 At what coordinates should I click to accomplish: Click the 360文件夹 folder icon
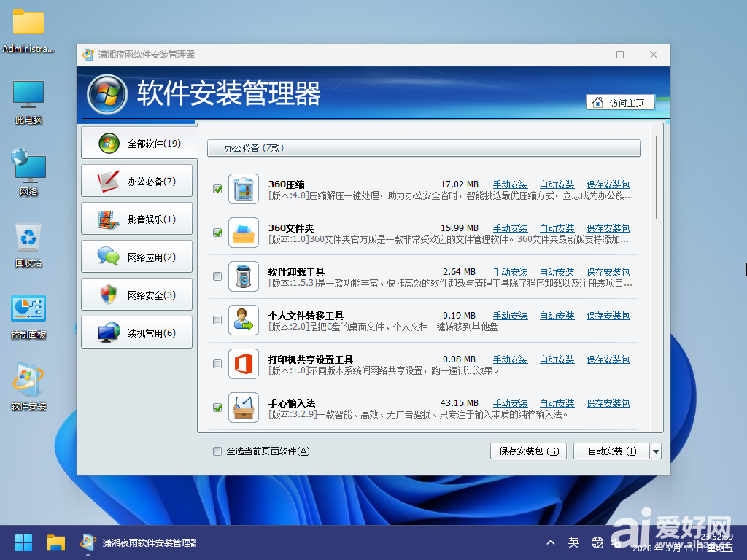[244, 233]
